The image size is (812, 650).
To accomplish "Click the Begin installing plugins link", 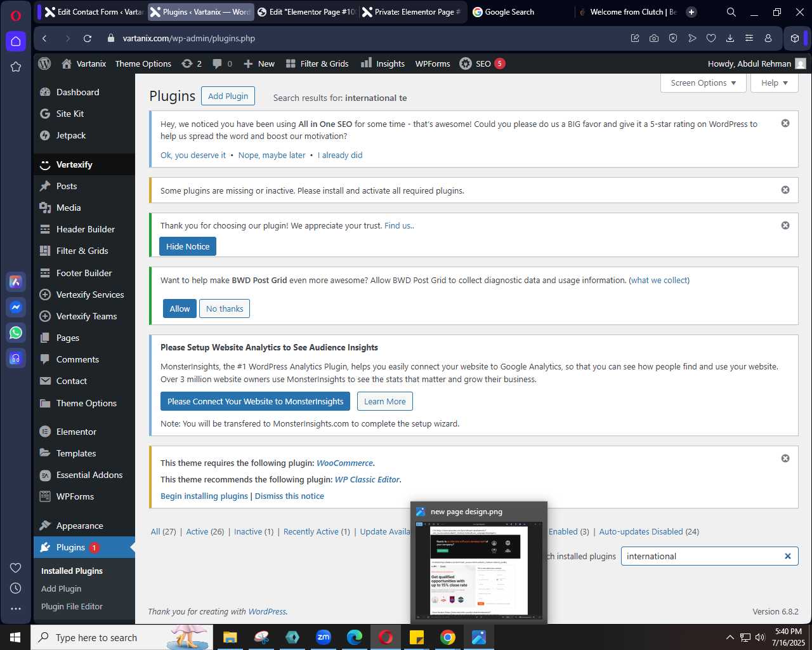I will point(204,496).
